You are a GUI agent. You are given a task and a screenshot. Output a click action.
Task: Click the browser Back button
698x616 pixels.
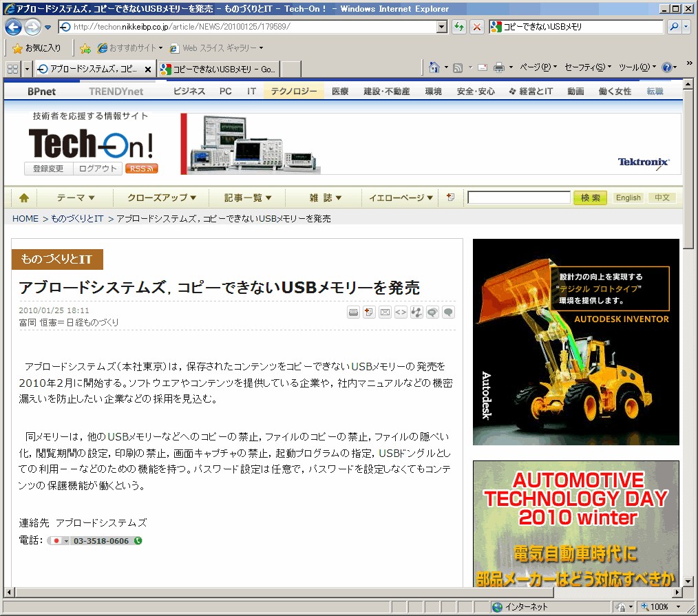coord(13,27)
